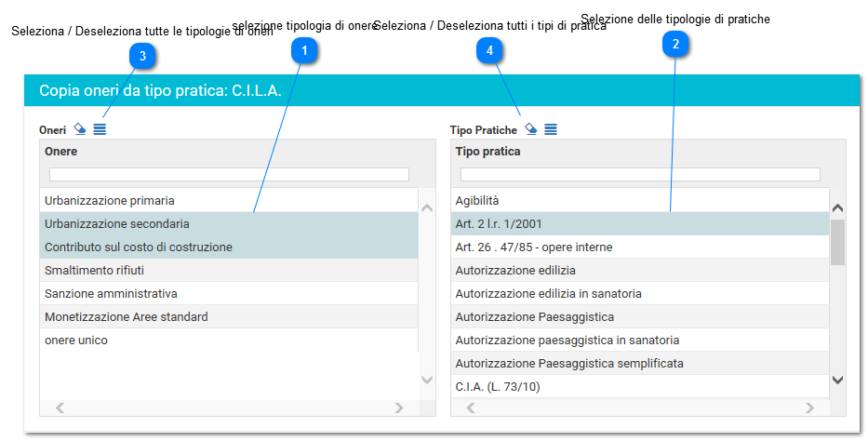
Task: Click the select-all list icon beside Tipo Pratiche
Action: point(551,129)
